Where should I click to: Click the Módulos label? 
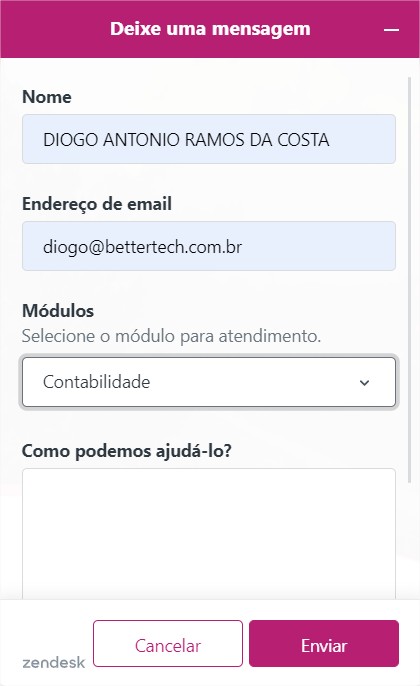pos(58,311)
